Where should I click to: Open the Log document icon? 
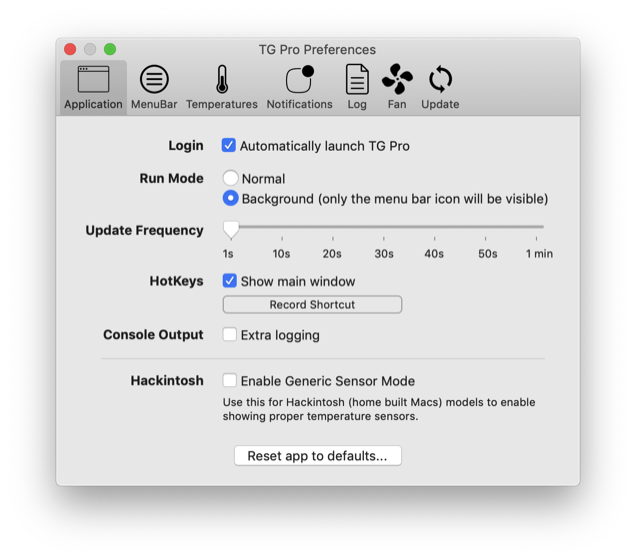(x=357, y=79)
